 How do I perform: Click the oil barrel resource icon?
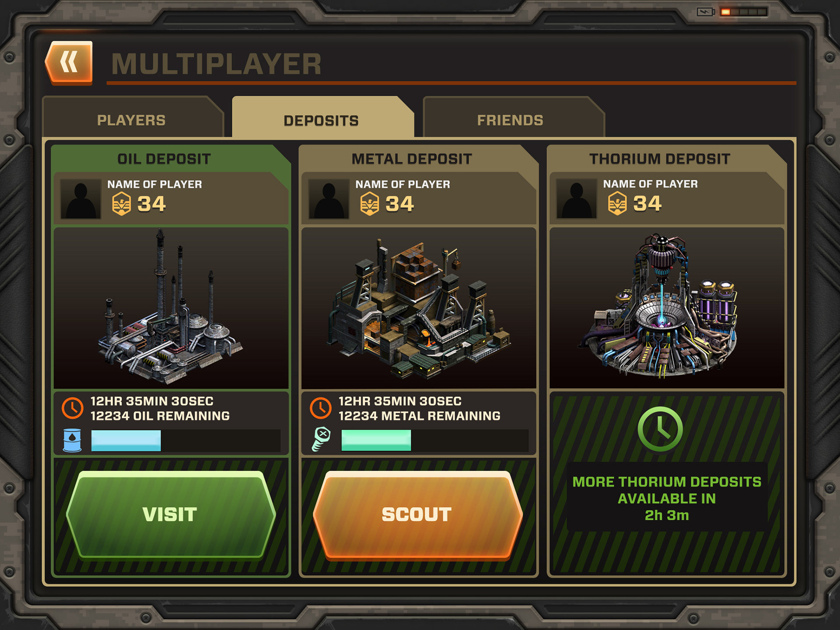pyautogui.click(x=72, y=440)
